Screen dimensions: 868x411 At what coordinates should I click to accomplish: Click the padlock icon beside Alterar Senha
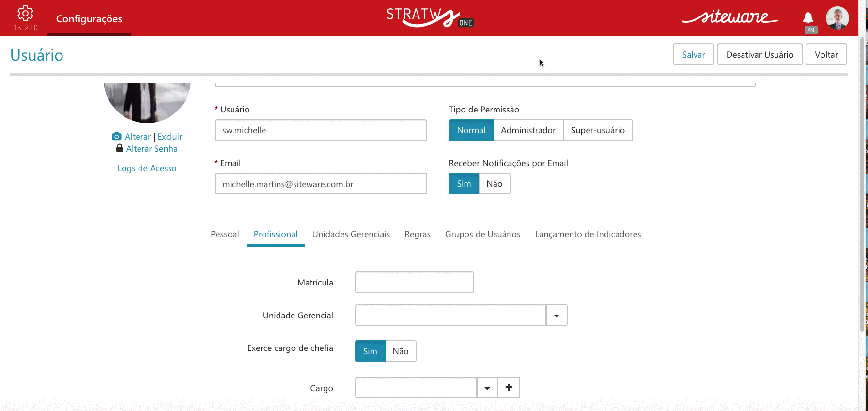[x=120, y=148]
